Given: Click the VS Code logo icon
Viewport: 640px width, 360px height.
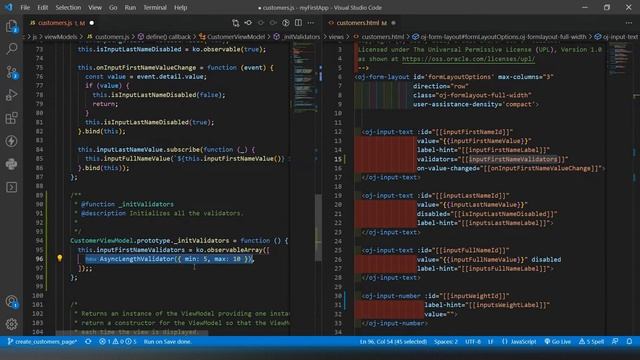Looking at the screenshot, I should [x=9, y=7].
